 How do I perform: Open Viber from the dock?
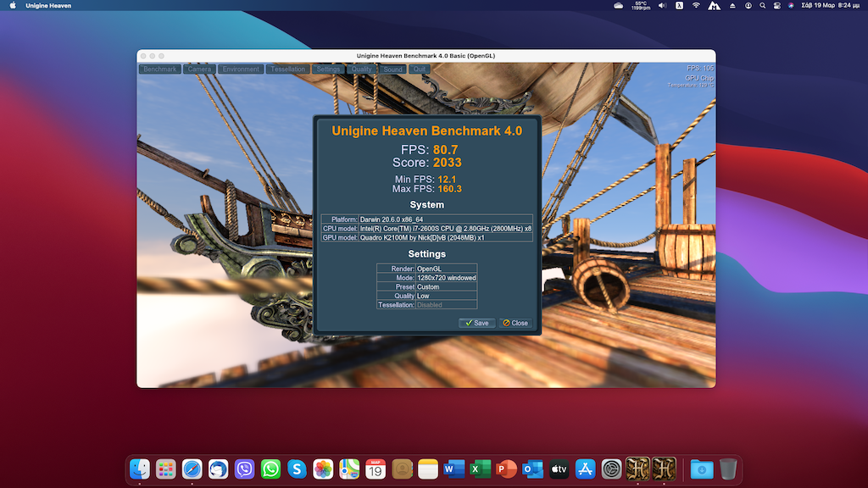(x=244, y=469)
